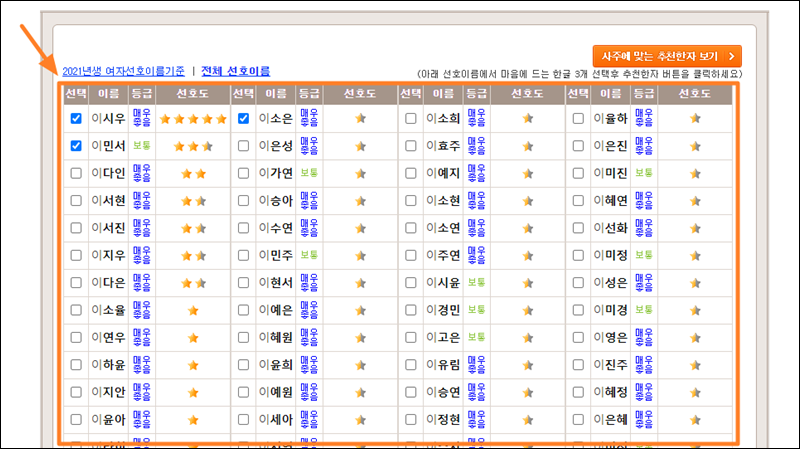Screen dimensions: 800x449
Task: Check the 이정현 checkbox
Action: 411,419
